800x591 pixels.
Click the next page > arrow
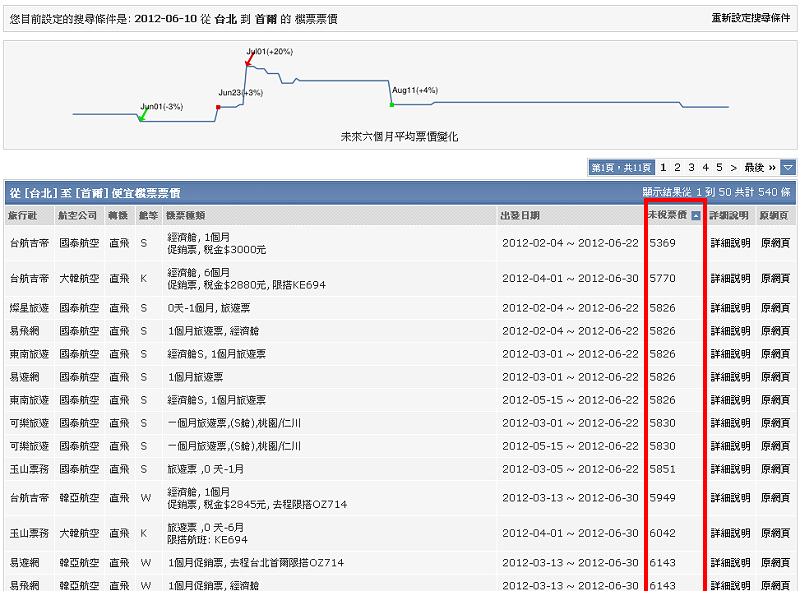(x=734, y=167)
